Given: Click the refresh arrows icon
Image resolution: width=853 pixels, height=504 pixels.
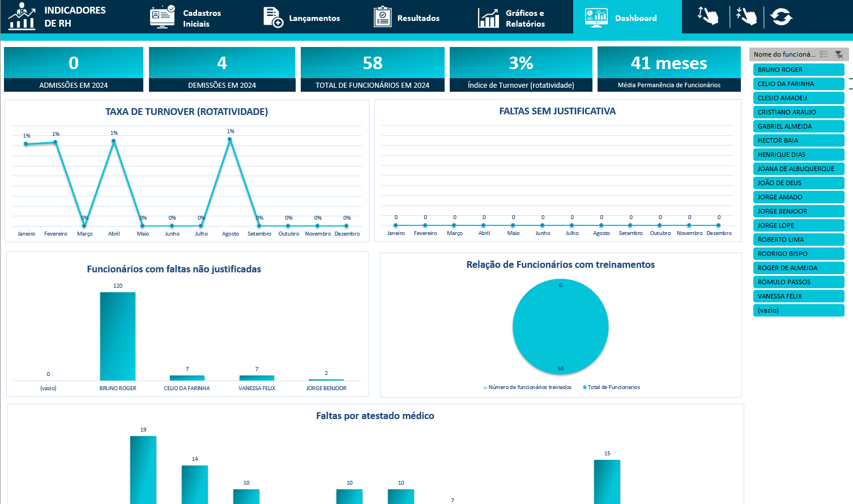Looking at the screenshot, I should tap(781, 17).
